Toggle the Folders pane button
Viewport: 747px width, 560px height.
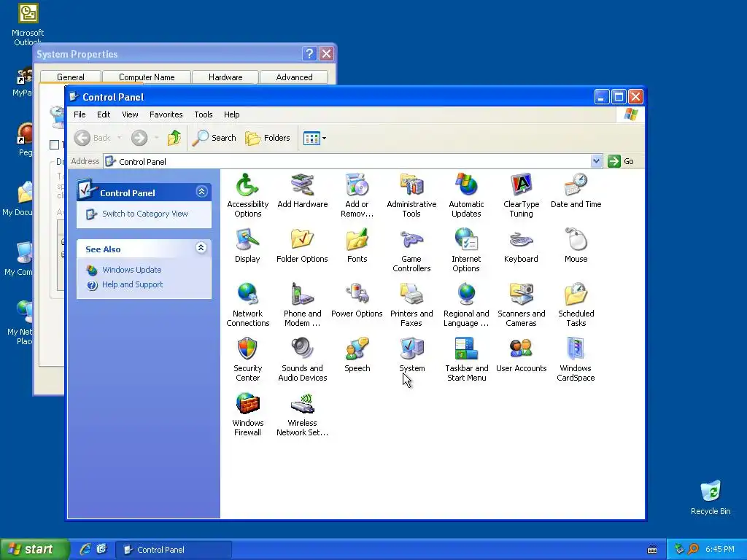[268, 138]
